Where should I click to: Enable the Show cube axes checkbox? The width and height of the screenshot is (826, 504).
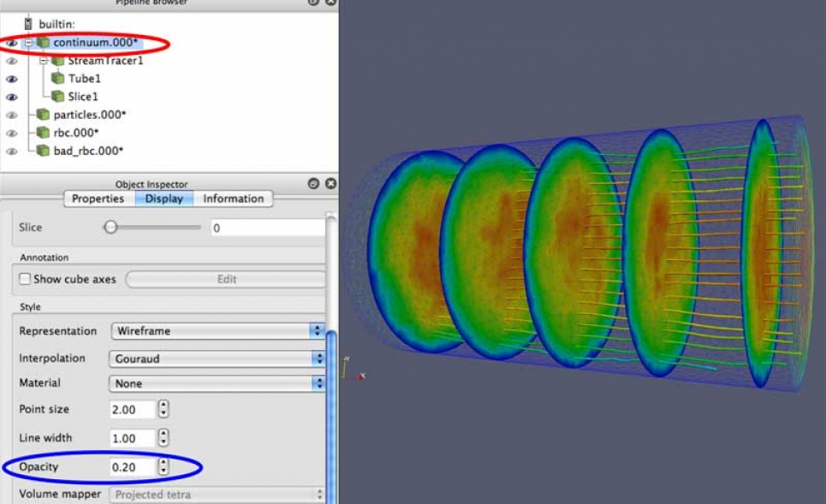(x=25, y=279)
